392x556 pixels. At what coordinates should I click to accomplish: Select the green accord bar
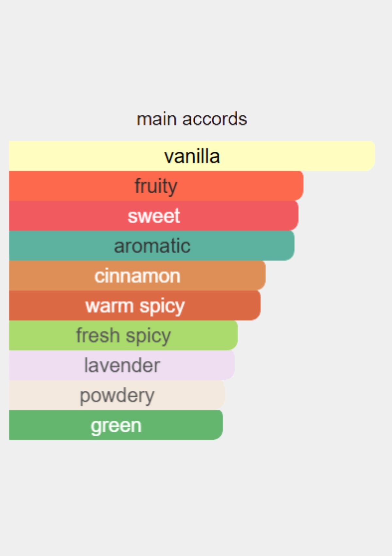coord(116,425)
